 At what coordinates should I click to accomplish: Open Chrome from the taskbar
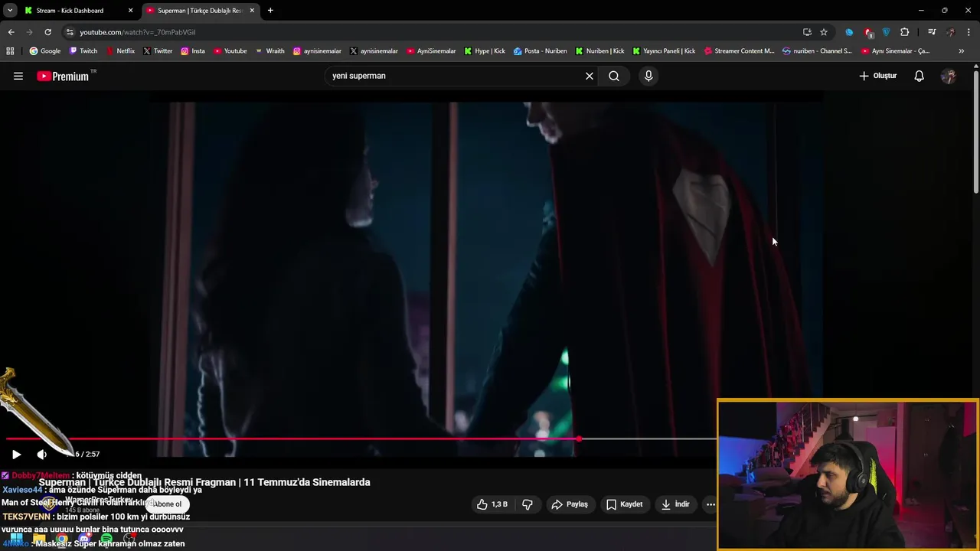click(x=61, y=540)
